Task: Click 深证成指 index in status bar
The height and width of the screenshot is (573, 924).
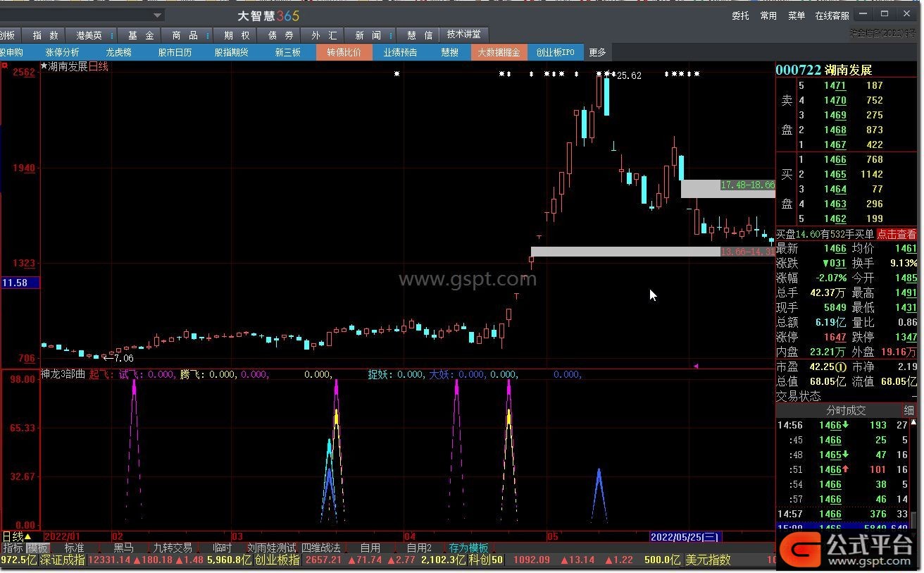Action: coord(62,560)
